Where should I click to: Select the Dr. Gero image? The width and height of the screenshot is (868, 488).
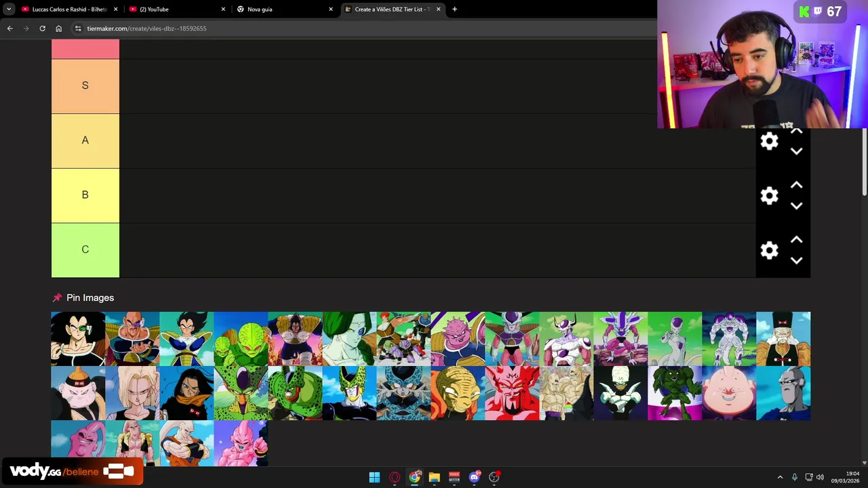pyautogui.click(x=783, y=339)
